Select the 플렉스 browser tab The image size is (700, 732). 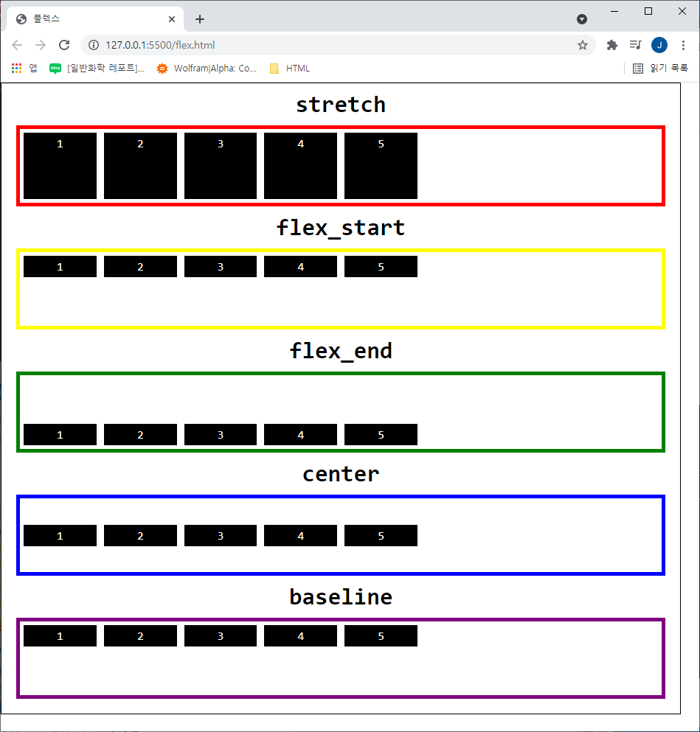pos(95,19)
